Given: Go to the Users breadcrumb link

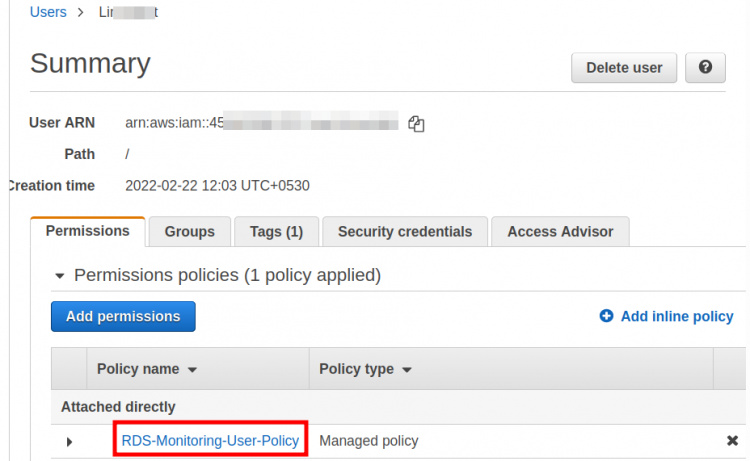Looking at the screenshot, I should (48, 12).
